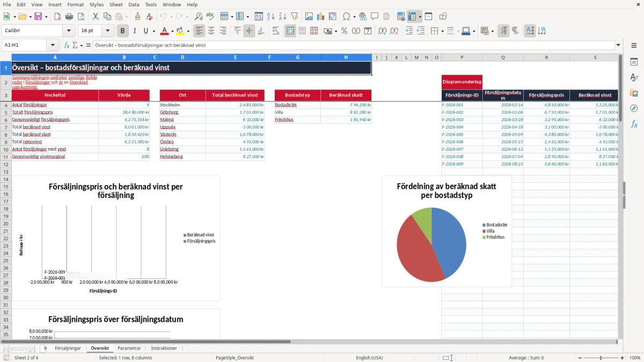This screenshot has height=362, width=644.
Task: Print the spreadsheet with the printer icon
Action: (x=68, y=17)
